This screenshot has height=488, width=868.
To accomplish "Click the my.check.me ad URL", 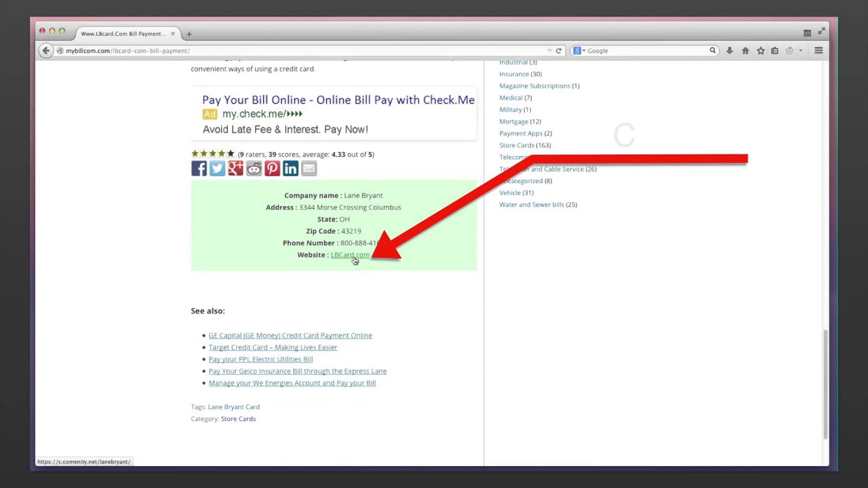I will (x=262, y=114).
